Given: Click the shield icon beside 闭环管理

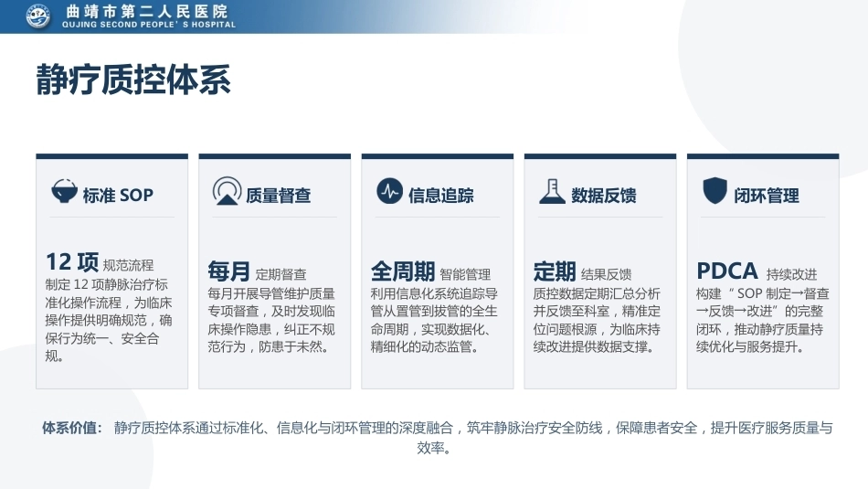Looking at the screenshot, I should click(x=715, y=190).
